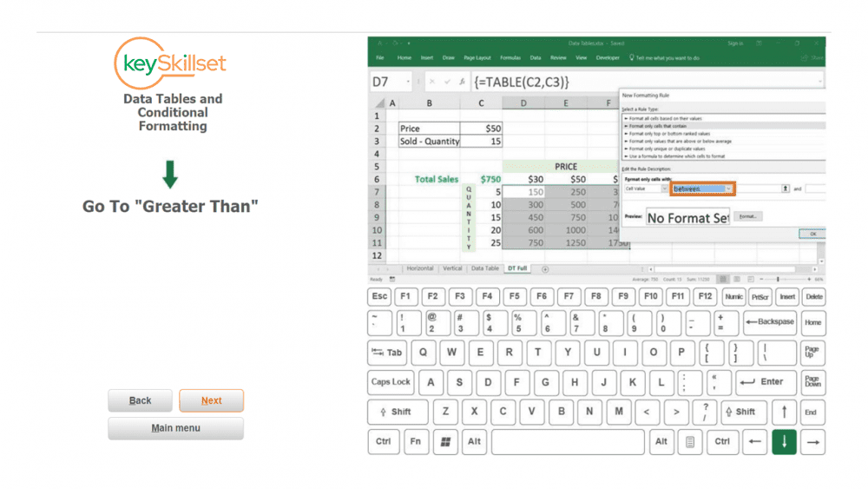Click the Page Break preview status icon
This screenshot has height=489, width=868.
[751, 279]
